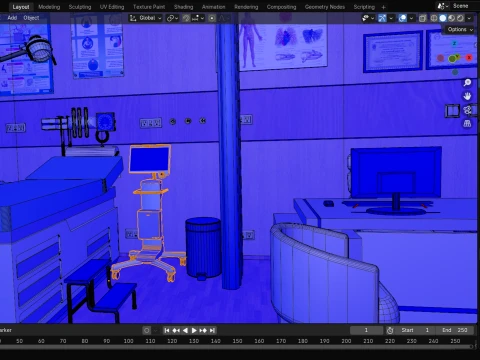Open the auto keyframe options dropdown
Screen dimensions: 480x360
click(155, 330)
